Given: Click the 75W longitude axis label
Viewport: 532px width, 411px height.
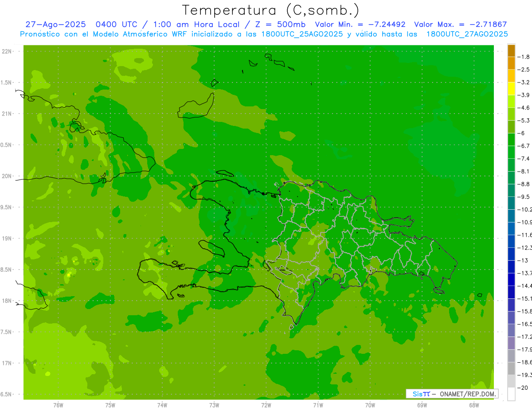Looking at the screenshot, I should pyautogui.click(x=110, y=405).
